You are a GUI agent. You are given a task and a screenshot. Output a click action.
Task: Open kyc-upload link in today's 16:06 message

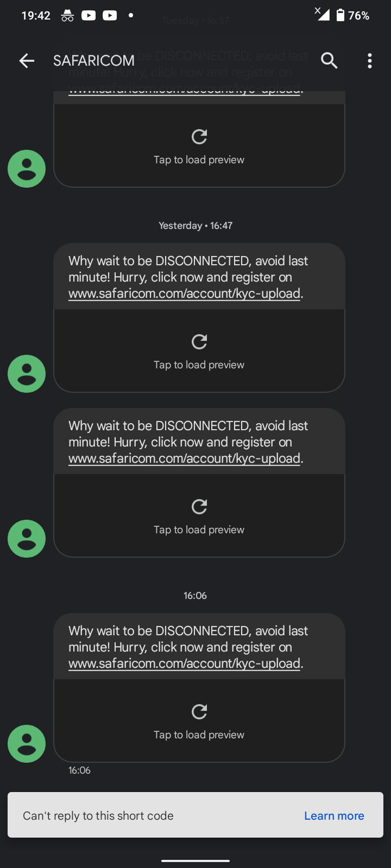pyautogui.click(x=184, y=663)
